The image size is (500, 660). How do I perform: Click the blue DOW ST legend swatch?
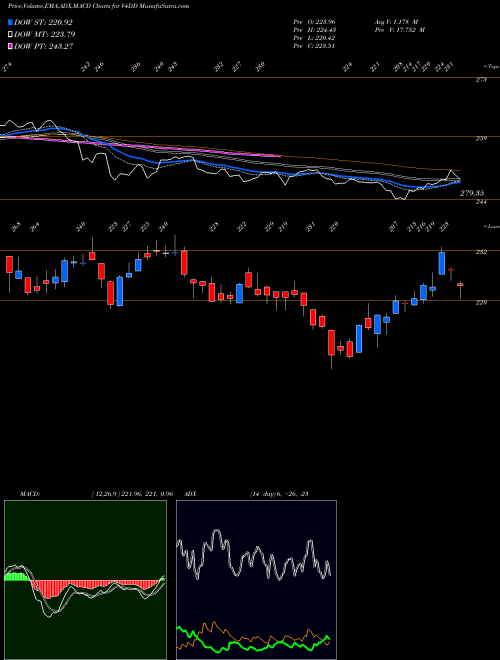click(x=10, y=22)
